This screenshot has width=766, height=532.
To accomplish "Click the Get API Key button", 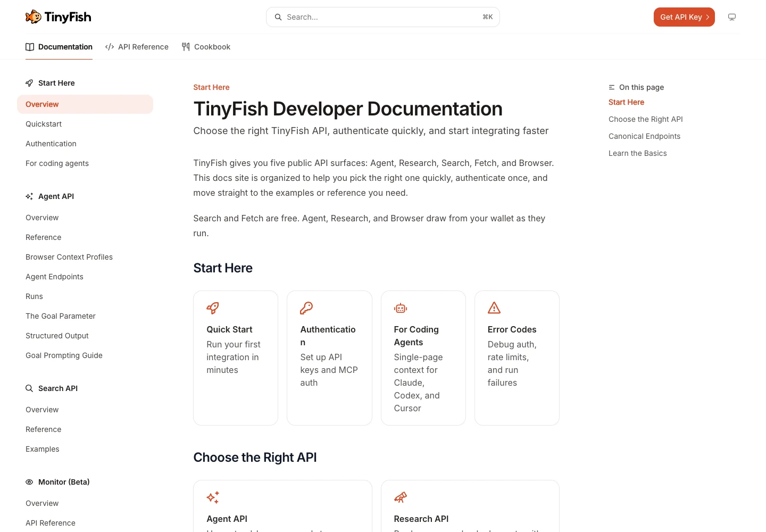I will click(x=684, y=17).
